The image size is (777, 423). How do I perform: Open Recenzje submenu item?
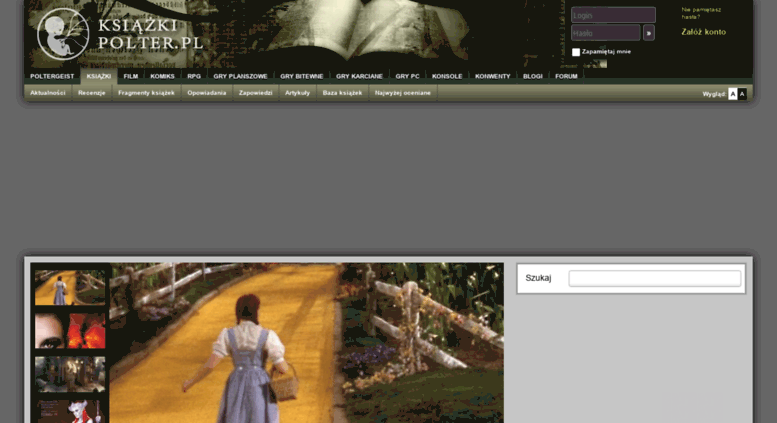[92, 93]
